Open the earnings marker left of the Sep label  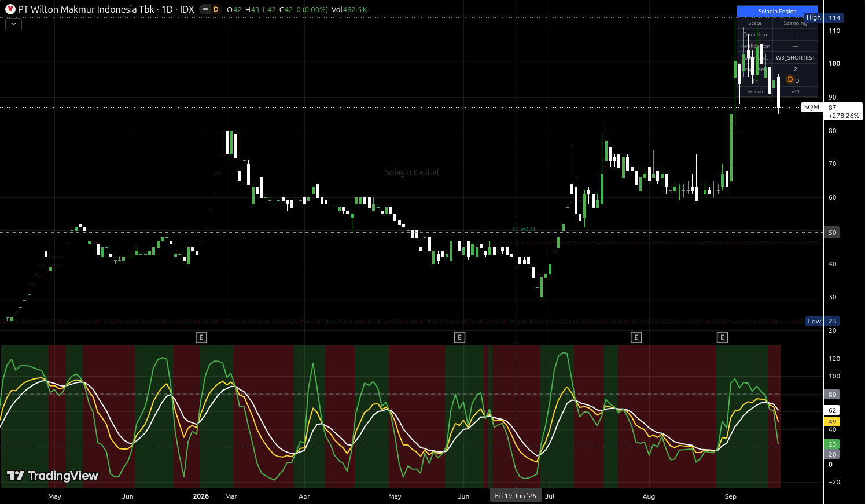tap(722, 337)
